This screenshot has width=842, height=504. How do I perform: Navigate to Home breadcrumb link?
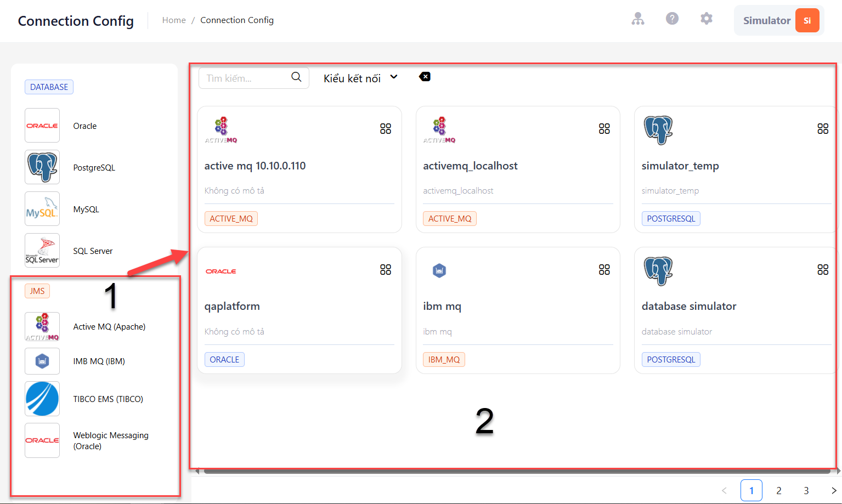174,20
